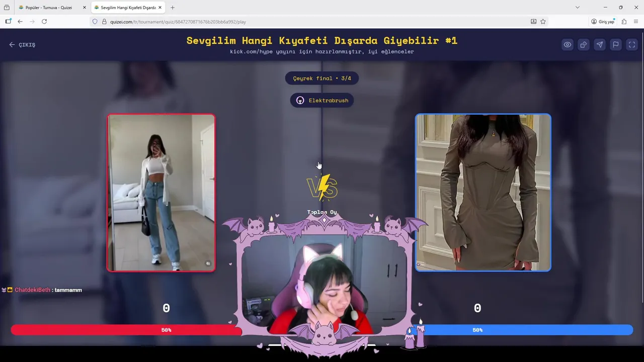The width and height of the screenshot is (644, 362).
Task: Expand the list all tabs chevron
Action: pos(578,8)
